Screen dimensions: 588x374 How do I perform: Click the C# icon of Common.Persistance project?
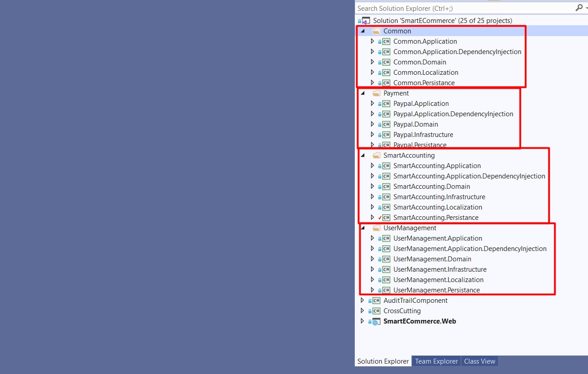tap(386, 83)
